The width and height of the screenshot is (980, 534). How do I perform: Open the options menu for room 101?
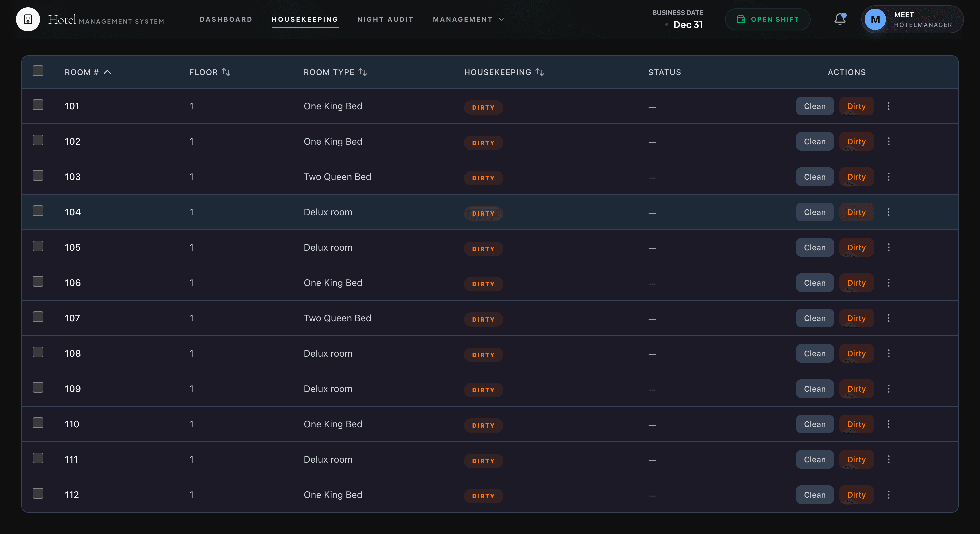(888, 106)
